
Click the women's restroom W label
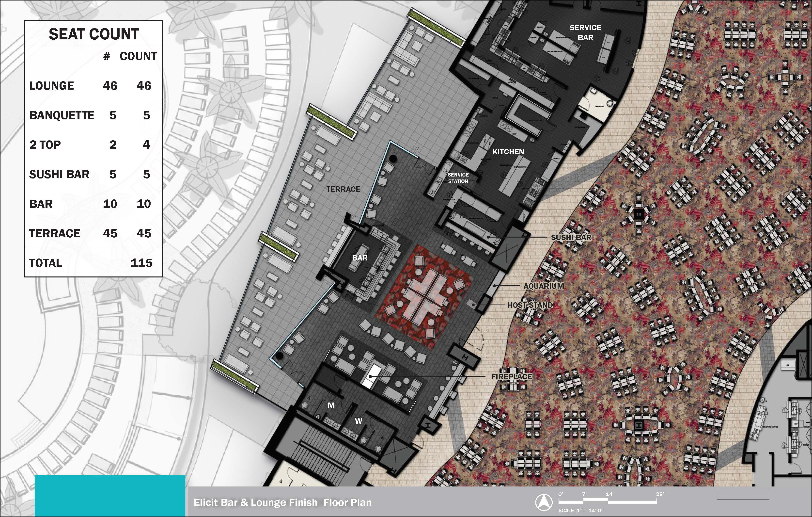[x=359, y=421]
